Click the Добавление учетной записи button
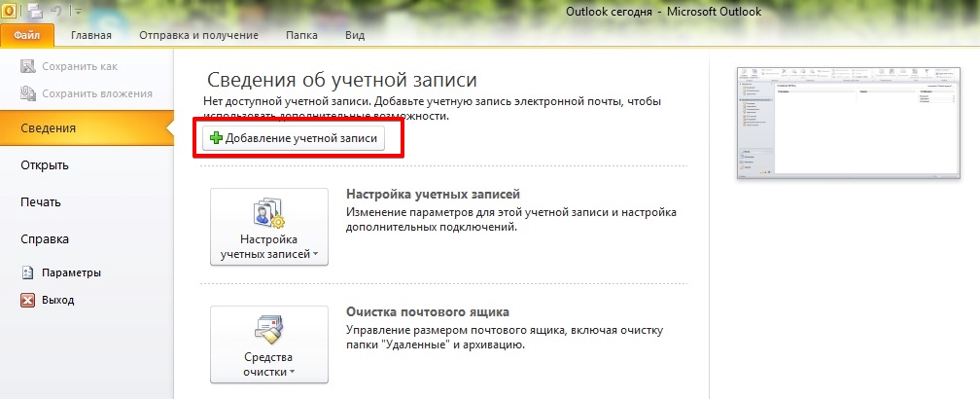 (x=294, y=138)
